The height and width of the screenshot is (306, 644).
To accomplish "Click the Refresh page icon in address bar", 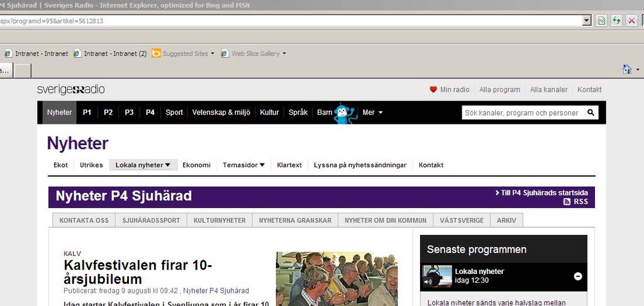I will [616, 21].
